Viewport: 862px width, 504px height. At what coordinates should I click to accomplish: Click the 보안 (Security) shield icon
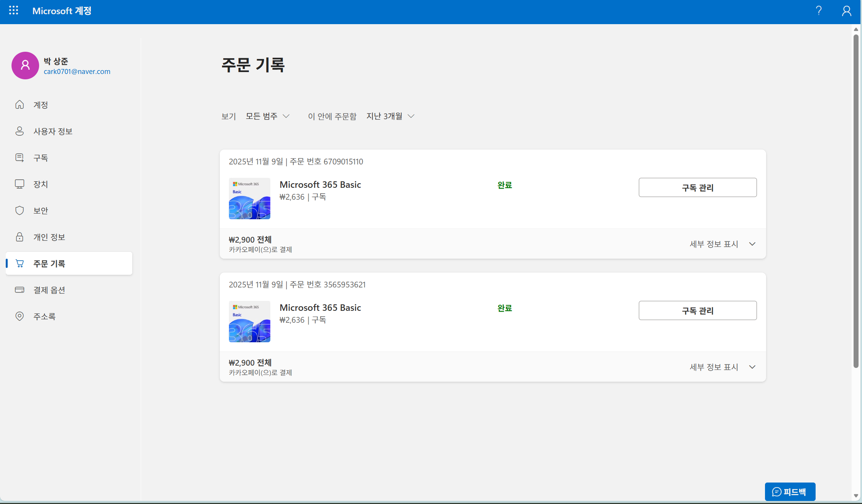coord(20,210)
